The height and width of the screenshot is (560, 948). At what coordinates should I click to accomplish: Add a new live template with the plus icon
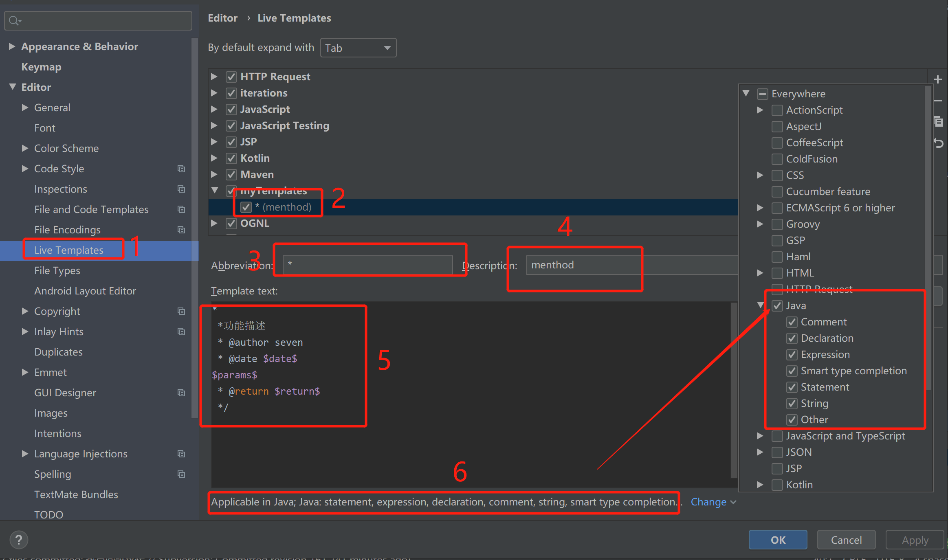pos(938,79)
